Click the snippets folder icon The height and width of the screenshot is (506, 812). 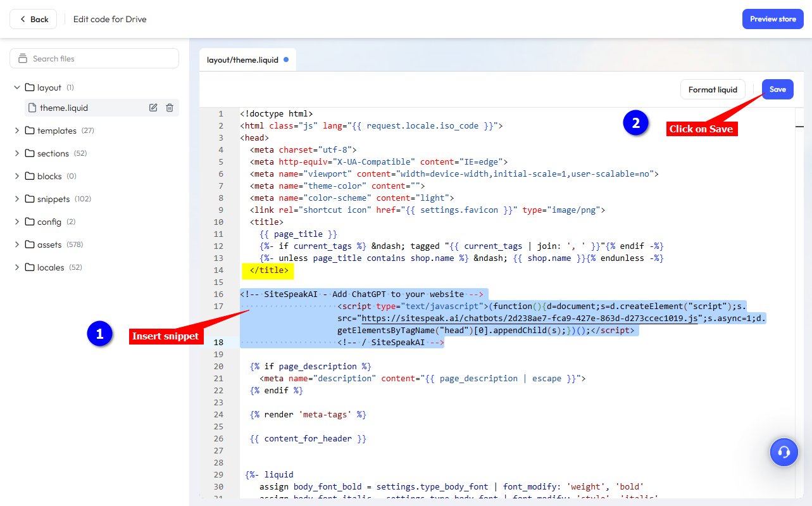click(x=30, y=199)
